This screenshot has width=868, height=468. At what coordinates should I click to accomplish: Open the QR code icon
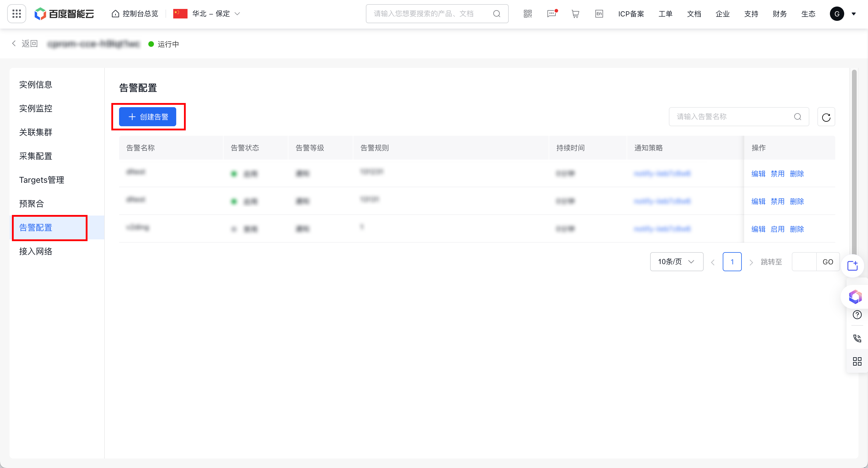528,14
